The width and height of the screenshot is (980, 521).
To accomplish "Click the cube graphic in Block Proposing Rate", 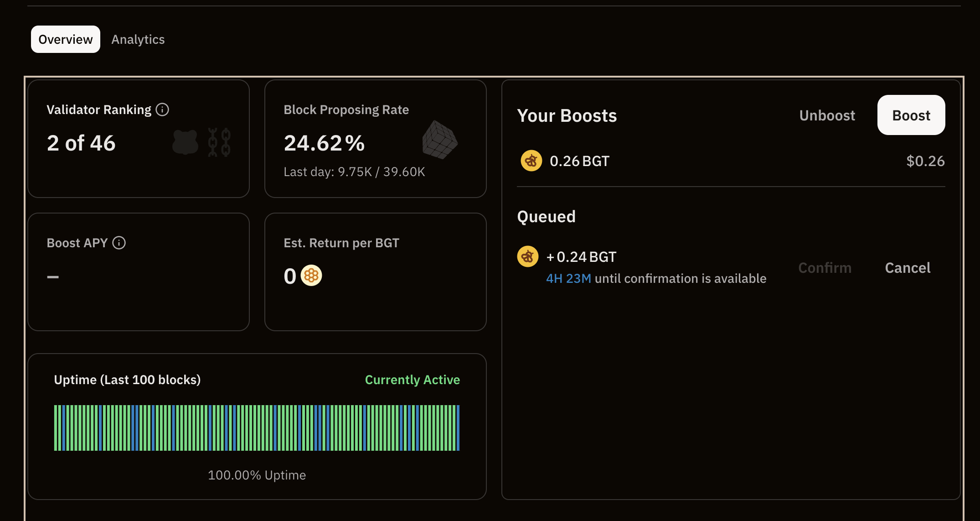I will [439, 140].
